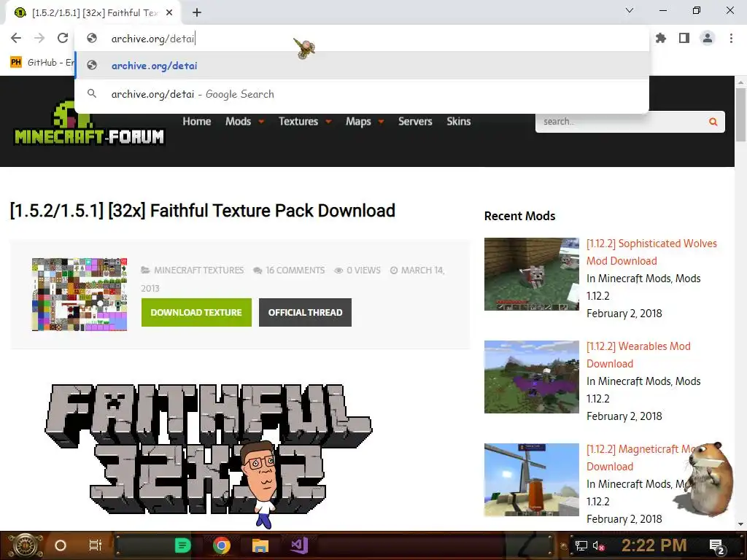Viewport: 747px width, 560px height.
Task: Open the Magneticraft windmill thumbnail
Action: click(x=532, y=480)
